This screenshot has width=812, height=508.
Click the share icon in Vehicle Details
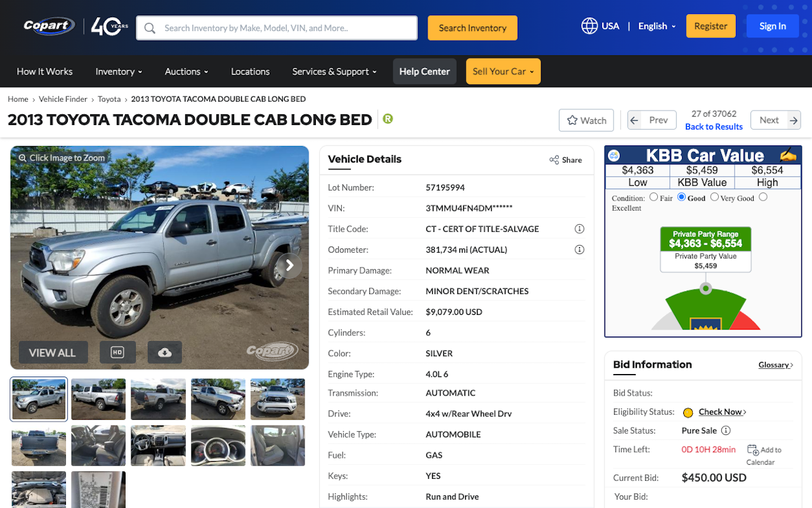(x=554, y=160)
